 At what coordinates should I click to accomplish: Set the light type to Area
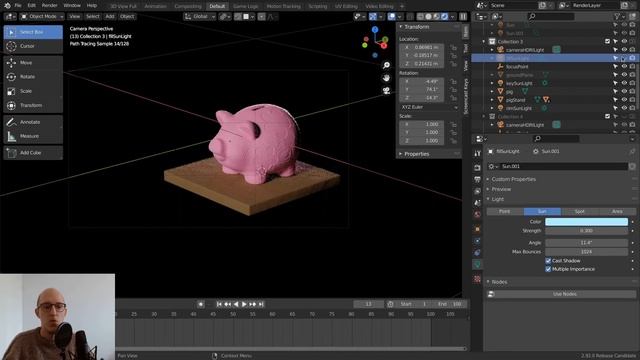coord(617,211)
